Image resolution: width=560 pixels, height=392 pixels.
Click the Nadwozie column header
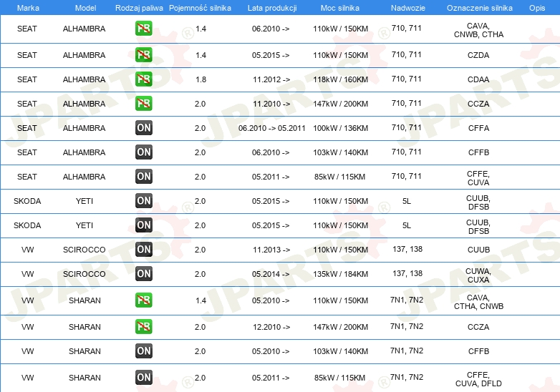(x=408, y=8)
